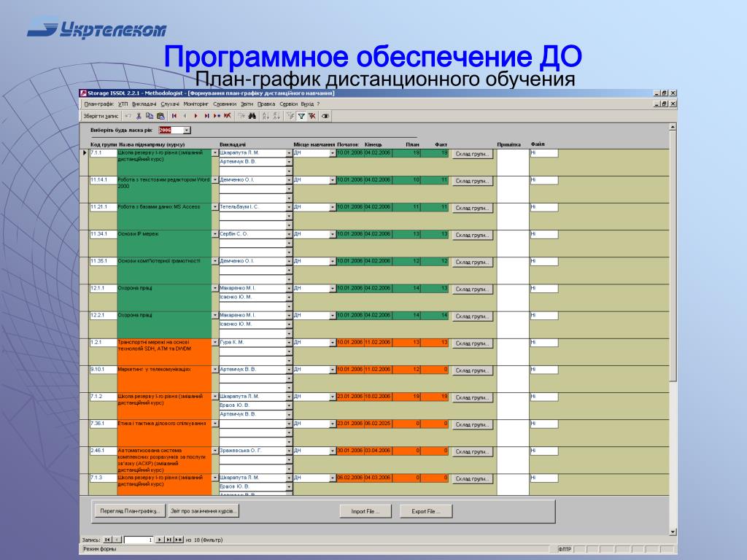Viewport: 747px width, 560px height.
Task: Open the План-графік menu
Action: (98, 104)
